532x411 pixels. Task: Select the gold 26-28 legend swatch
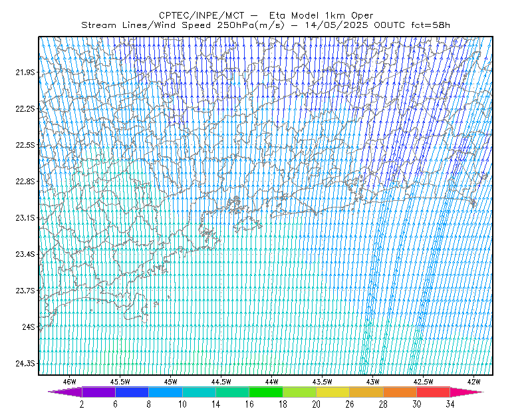[x=366, y=392]
